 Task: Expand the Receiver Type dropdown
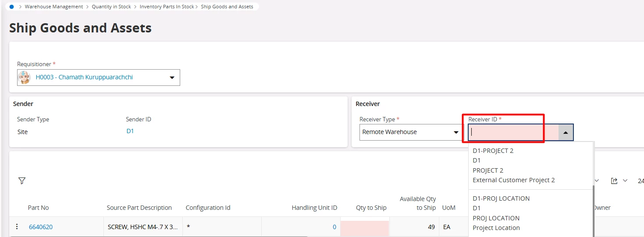click(455, 132)
